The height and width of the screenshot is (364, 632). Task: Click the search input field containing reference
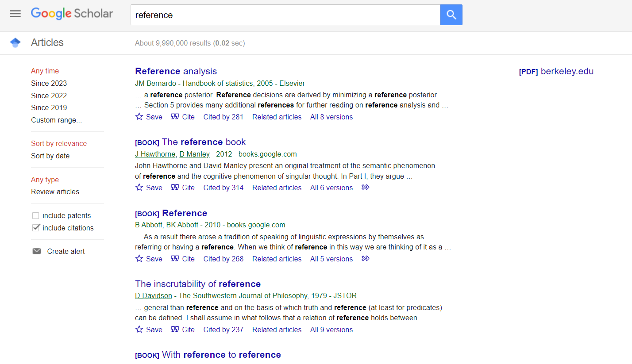[x=285, y=15]
